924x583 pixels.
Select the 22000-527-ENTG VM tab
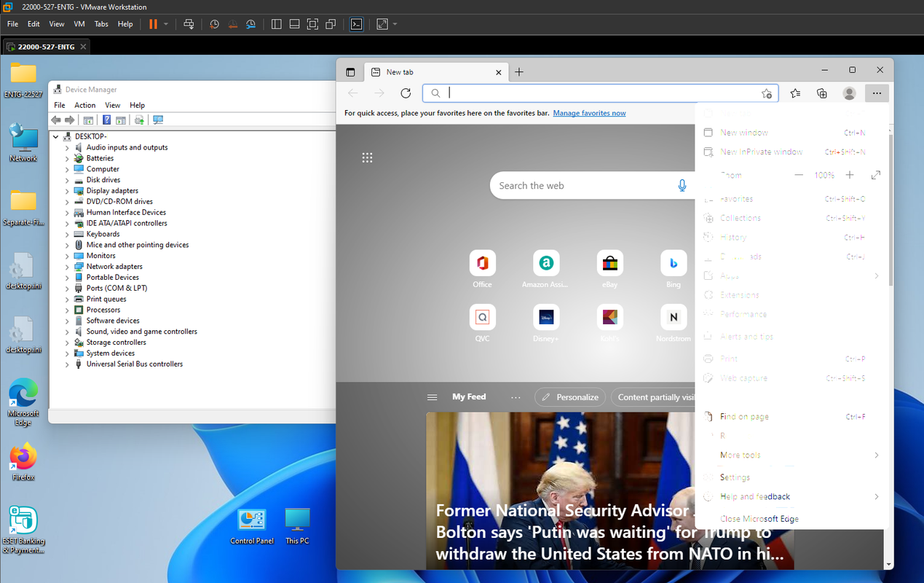tap(46, 47)
